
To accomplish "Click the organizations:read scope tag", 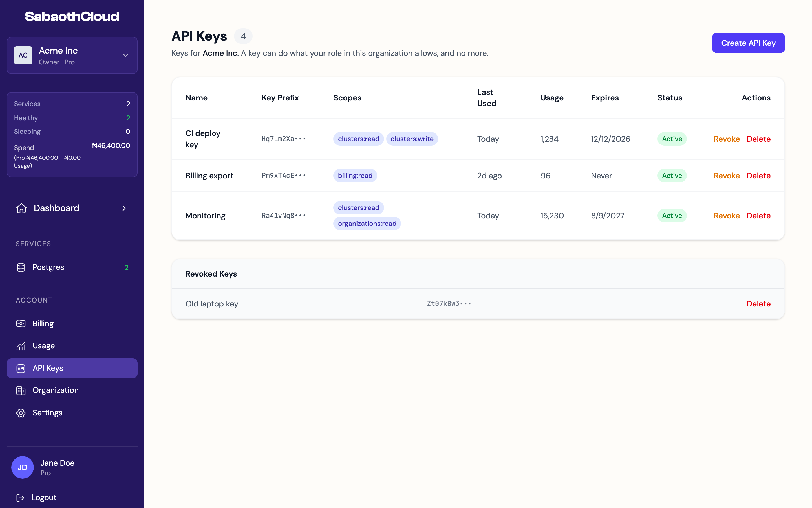I will (x=367, y=224).
